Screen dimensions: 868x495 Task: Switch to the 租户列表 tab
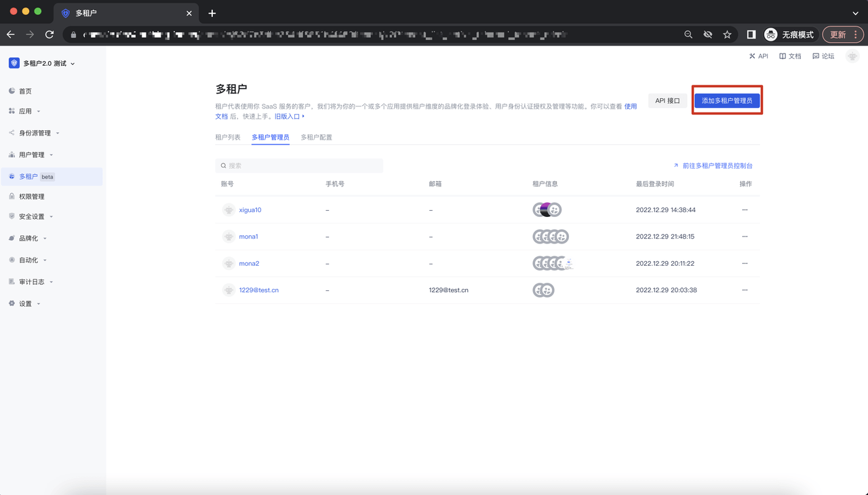coord(228,138)
